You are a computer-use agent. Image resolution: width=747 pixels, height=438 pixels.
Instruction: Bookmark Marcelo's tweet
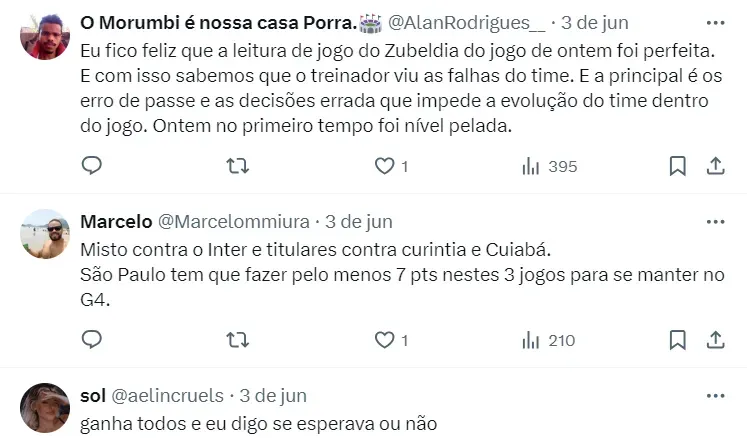click(677, 340)
